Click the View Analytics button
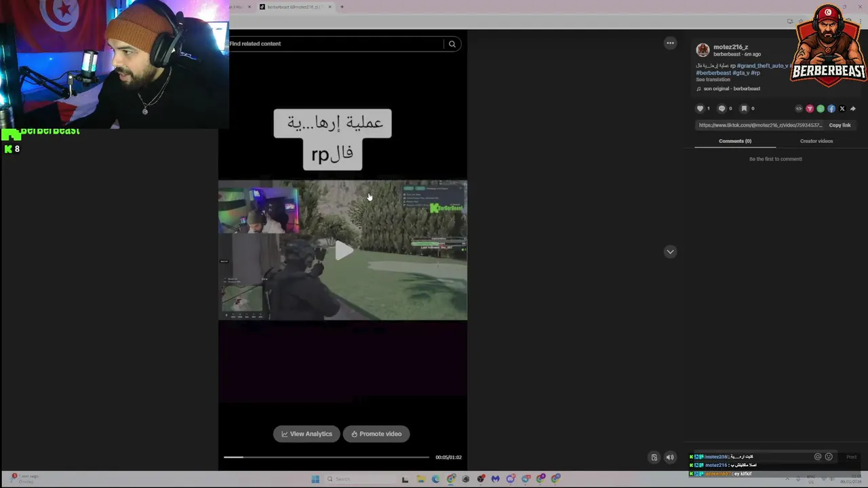Image resolution: width=868 pixels, height=488 pixels. pos(307,434)
